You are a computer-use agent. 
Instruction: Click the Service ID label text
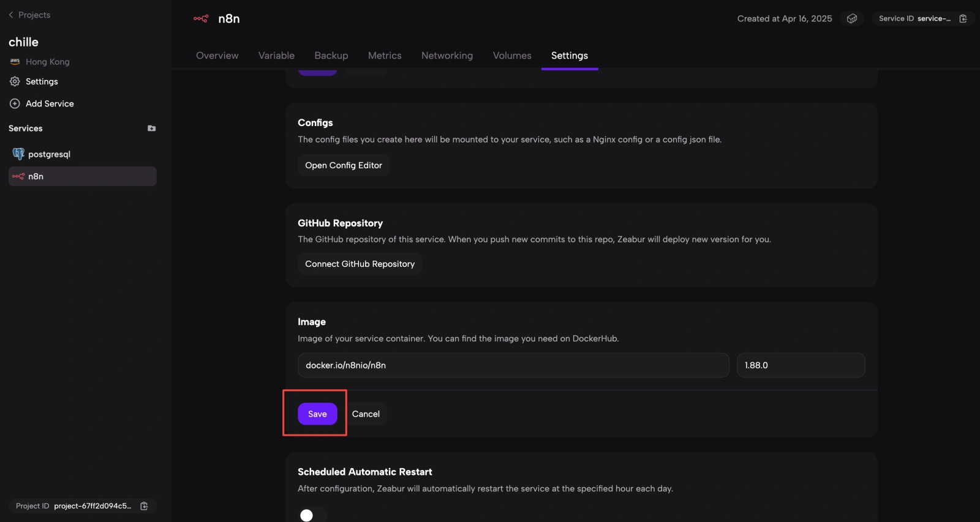[896, 18]
